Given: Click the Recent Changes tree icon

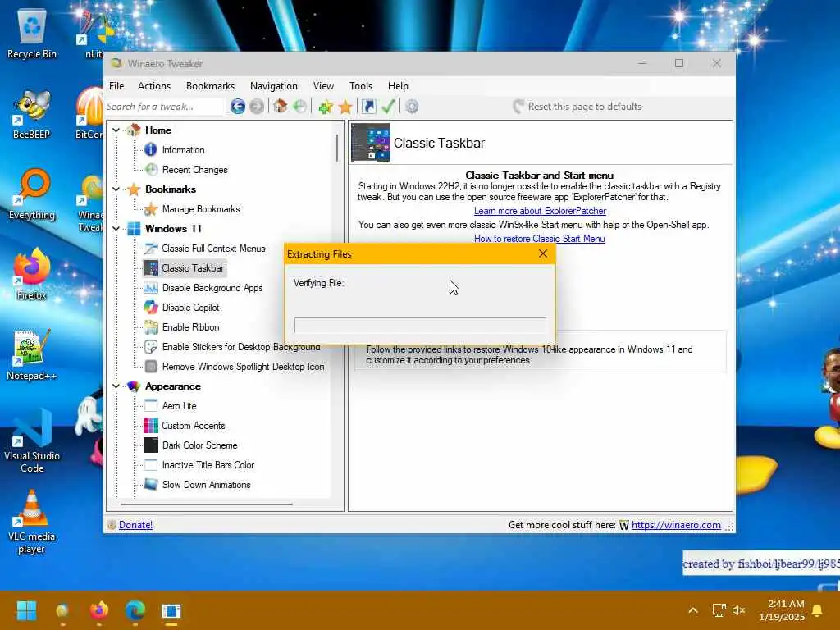Looking at the screenshot, I should pyautogui.click(x=152, y=169).
